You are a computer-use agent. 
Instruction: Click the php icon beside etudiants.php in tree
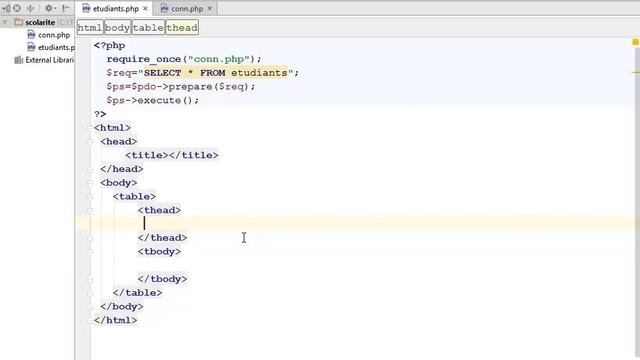click(31, 47)
